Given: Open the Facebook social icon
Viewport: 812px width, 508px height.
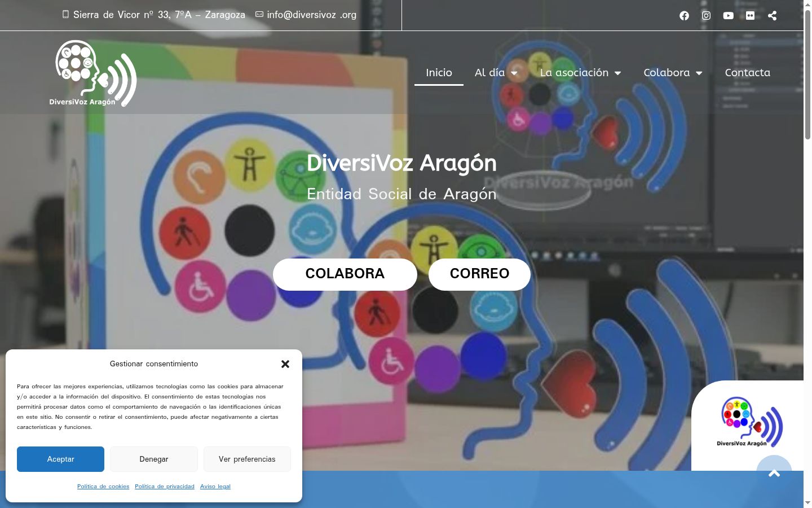Looking at the screenshot, I should click(x=684, y=16).
